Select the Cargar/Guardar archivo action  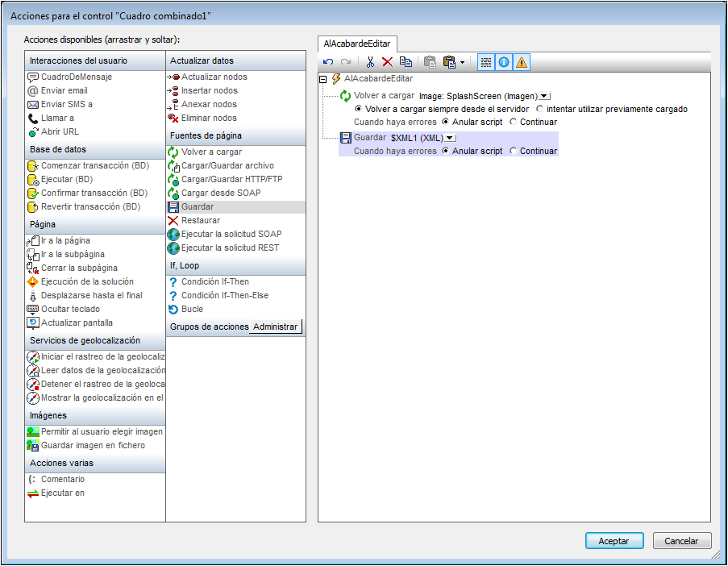[x=221, y=166]
